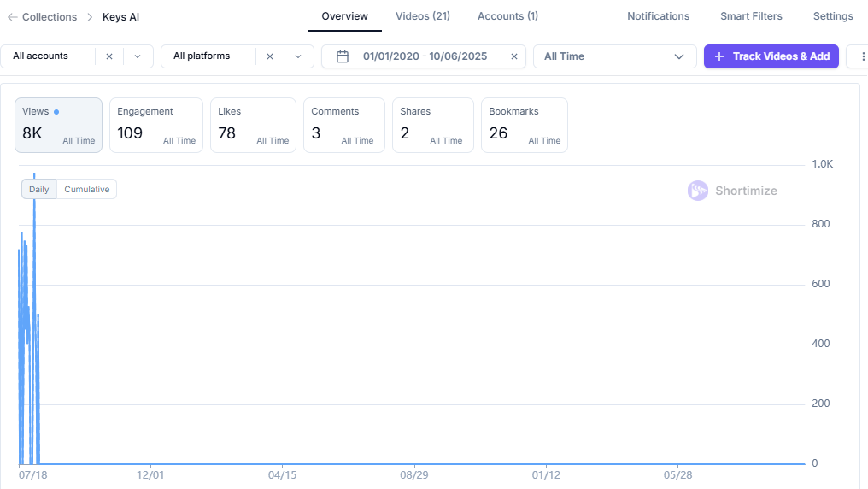Open the Smart Filters page
The width and height of the screenshot is (868, 489).
tap(751, 16)
